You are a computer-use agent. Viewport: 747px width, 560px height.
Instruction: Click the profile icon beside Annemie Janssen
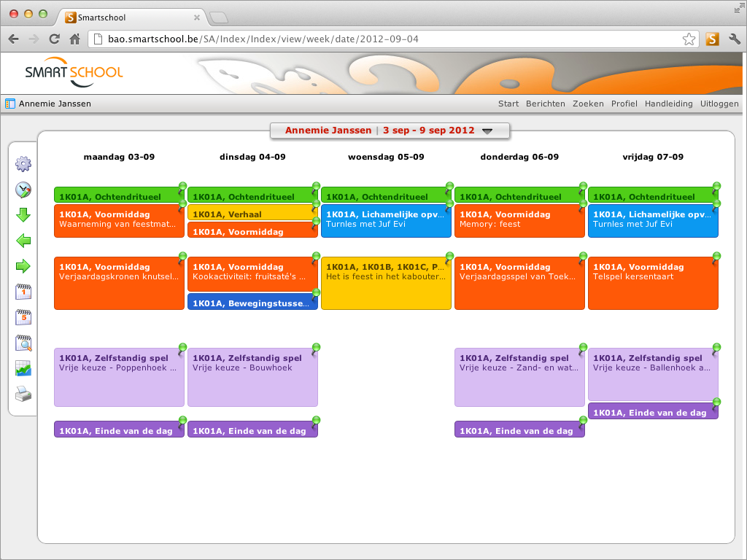(x=10, y=104)
